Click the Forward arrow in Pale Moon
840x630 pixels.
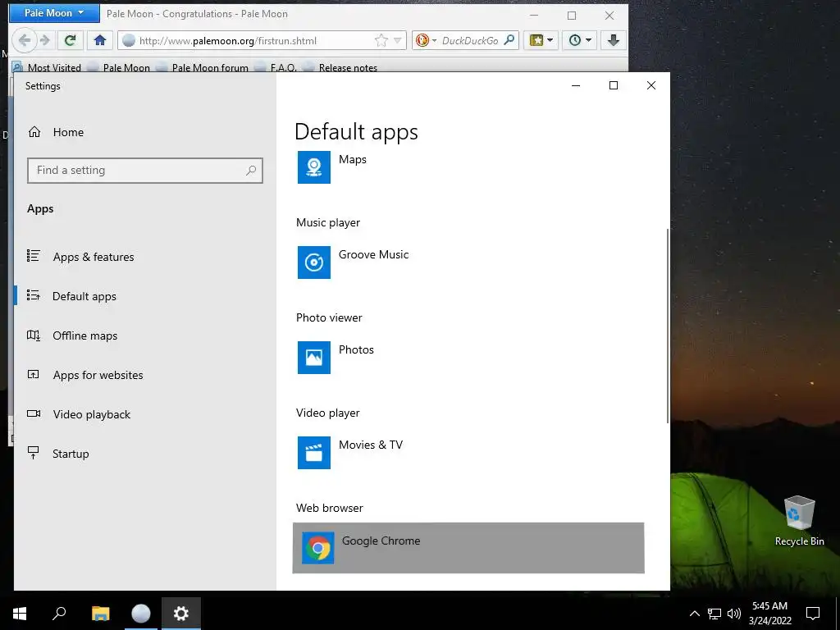(x=45, y=40)
